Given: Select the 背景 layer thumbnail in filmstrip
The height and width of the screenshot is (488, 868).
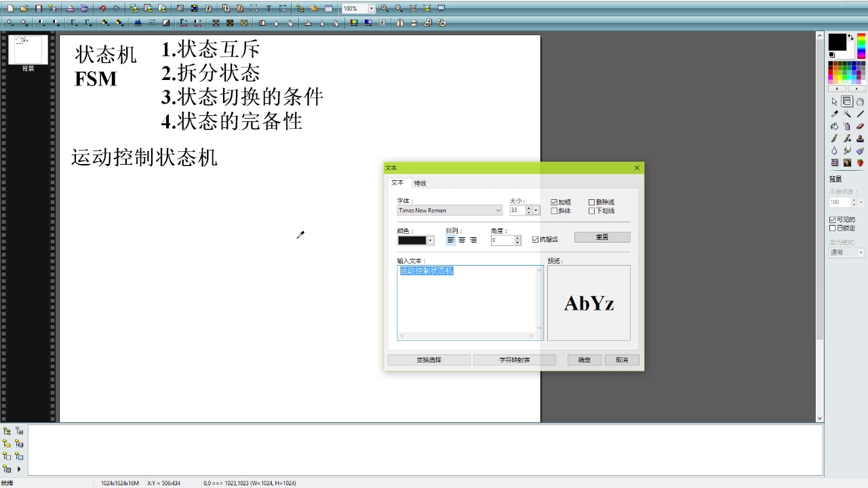Looking at the screenshot, I should tap(28, 50).
